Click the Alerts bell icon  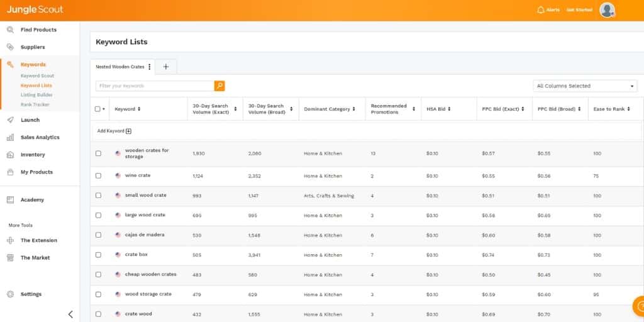(540, 10)
